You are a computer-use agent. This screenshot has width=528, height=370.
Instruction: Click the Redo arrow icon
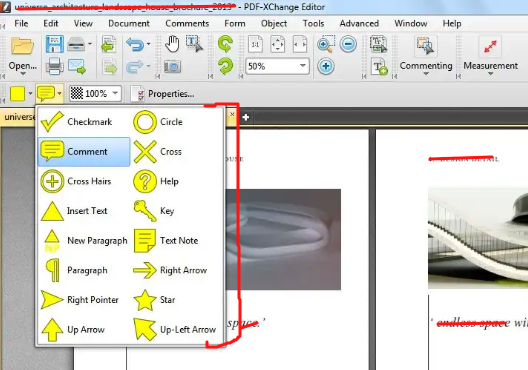[134, 66]
